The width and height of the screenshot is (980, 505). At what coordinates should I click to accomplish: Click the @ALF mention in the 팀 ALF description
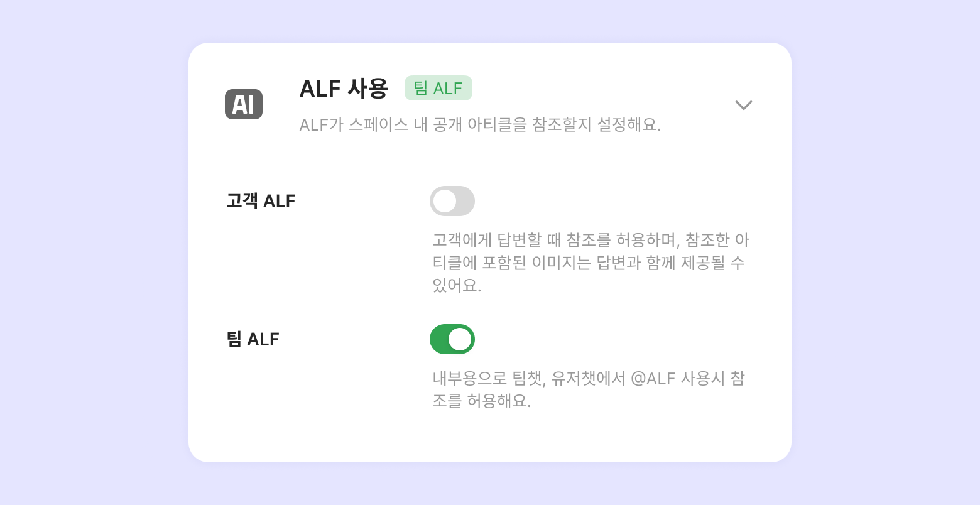pos(653,378)
